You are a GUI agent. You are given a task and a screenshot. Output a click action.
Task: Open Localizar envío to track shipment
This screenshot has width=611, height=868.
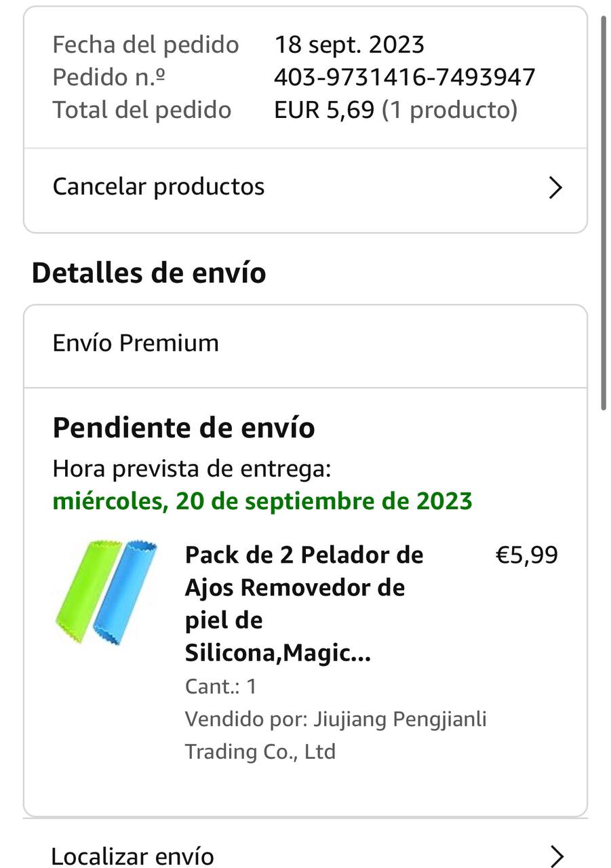click(x=133, y=856)
